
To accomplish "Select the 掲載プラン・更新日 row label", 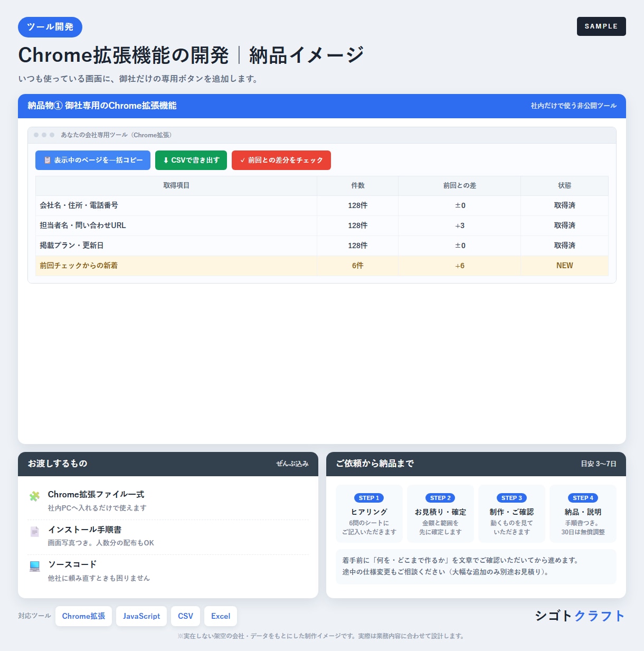I will [x=72, y=246].
